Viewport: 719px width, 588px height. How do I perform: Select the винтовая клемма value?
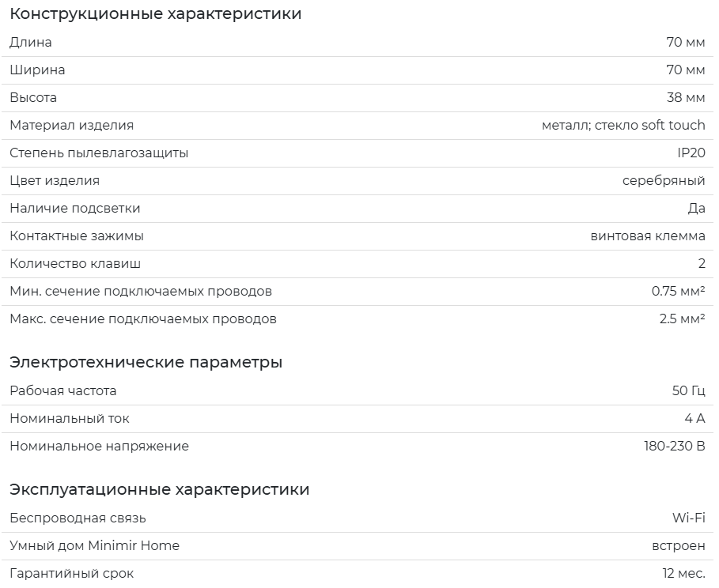tap(648, 236)
